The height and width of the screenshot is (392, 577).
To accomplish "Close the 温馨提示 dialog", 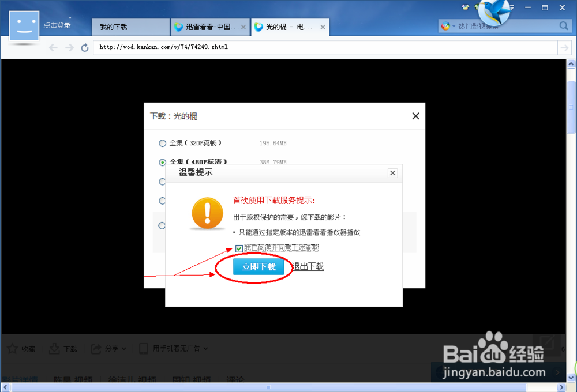I will click(x=392, y=173).
